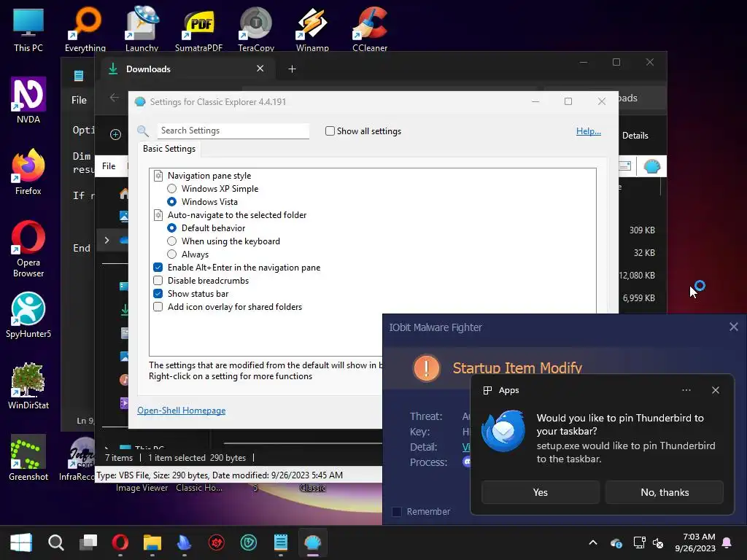The image size is (747, 560).
Task: Select Windows Vista navigation style
Action: pos(171,202)
